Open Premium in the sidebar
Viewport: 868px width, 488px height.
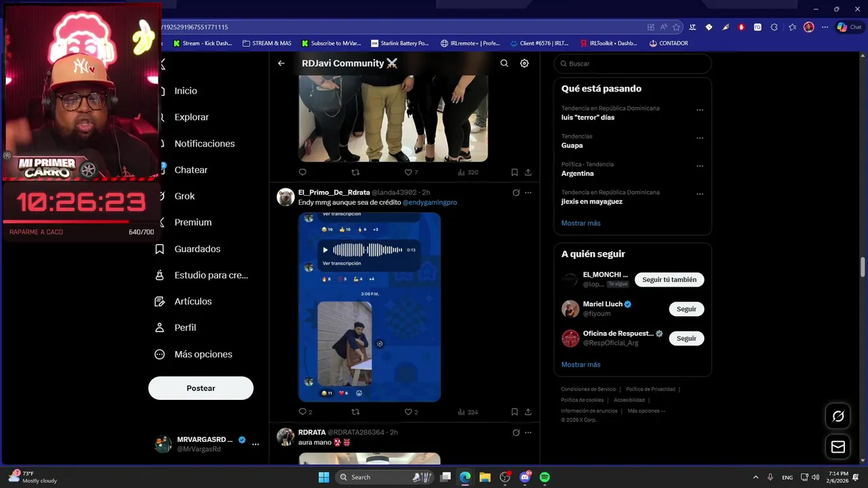click(193, 222)
